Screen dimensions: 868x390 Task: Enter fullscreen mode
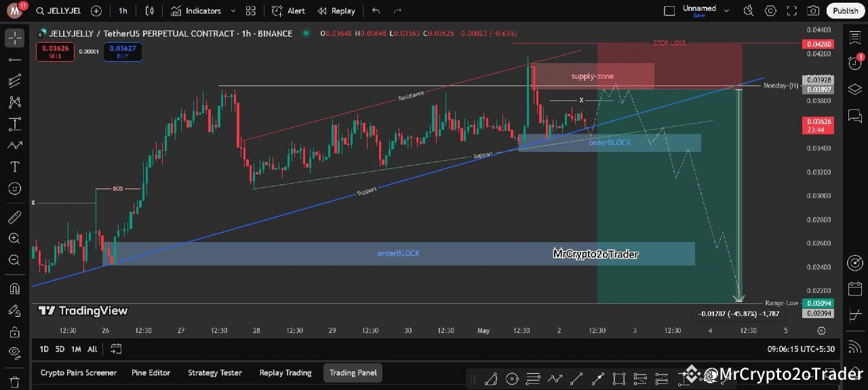pyautogui.click(x=792, y=11)
